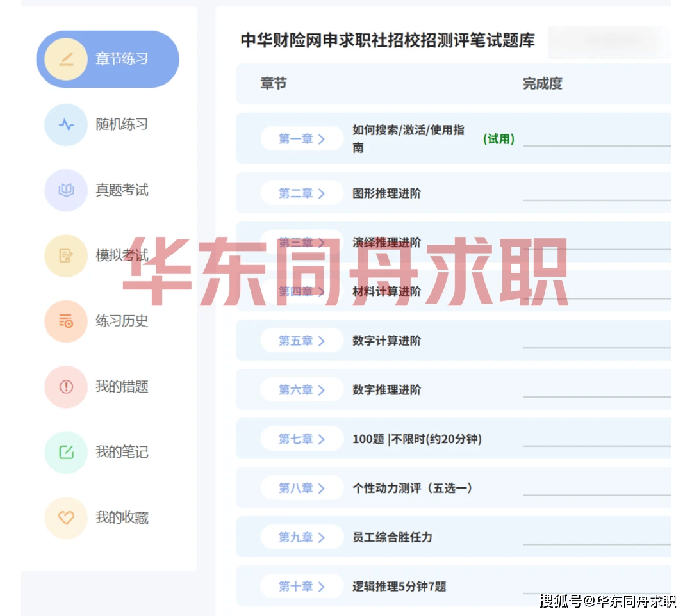Open chapter title 员工综合胜任力
The width and height of the screenshot is (692, 616).
tap(392, 537)
